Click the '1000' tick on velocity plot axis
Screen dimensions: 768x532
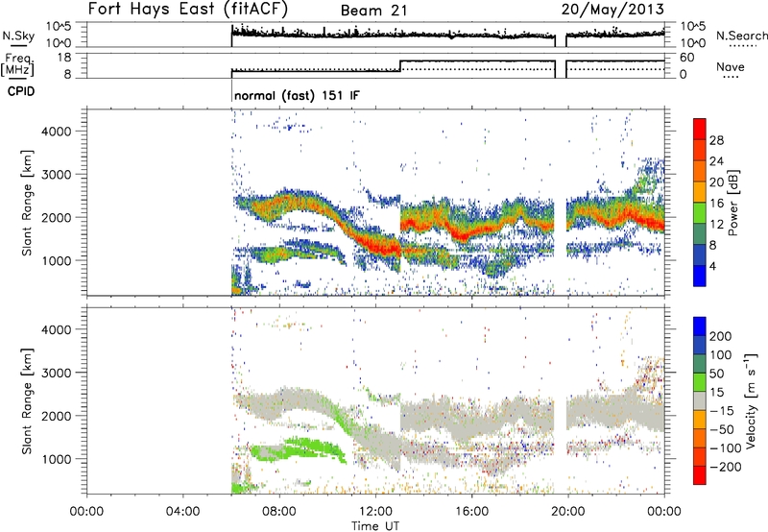[x=56, y=459]
